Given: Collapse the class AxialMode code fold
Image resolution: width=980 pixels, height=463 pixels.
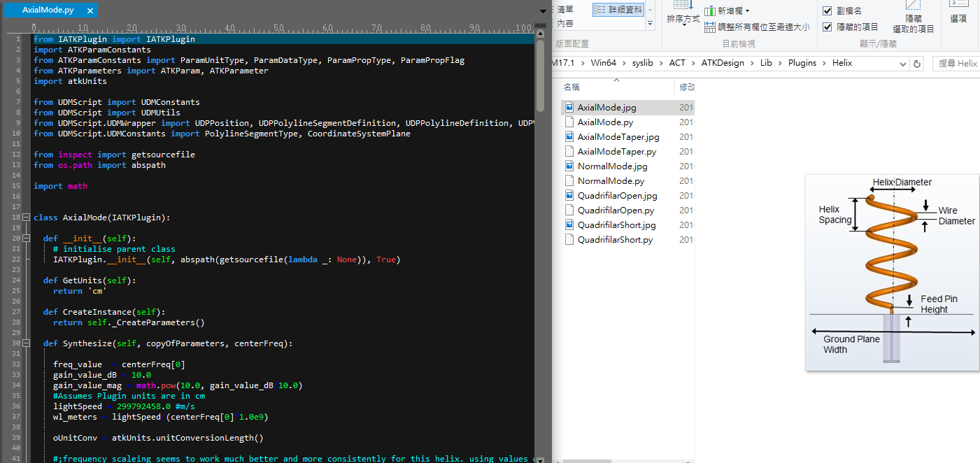Looking at the screenshot, I should pyautogui.click(x=27, y=218).
